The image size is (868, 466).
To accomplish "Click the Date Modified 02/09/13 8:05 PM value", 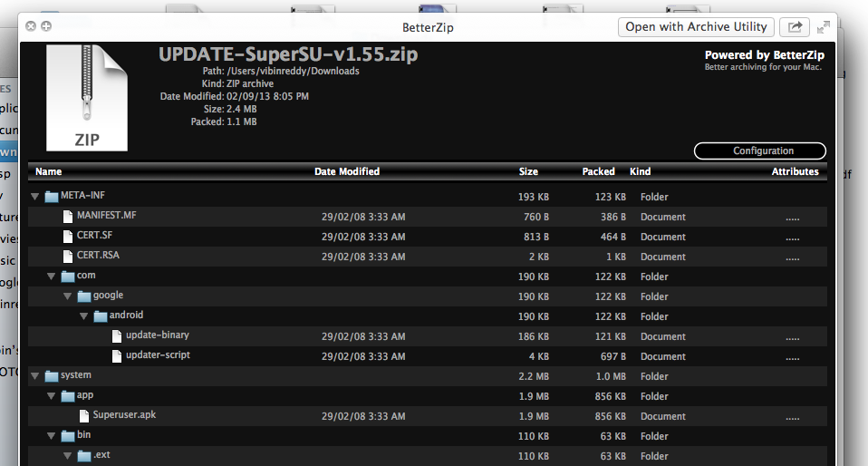I will (267, 96).
